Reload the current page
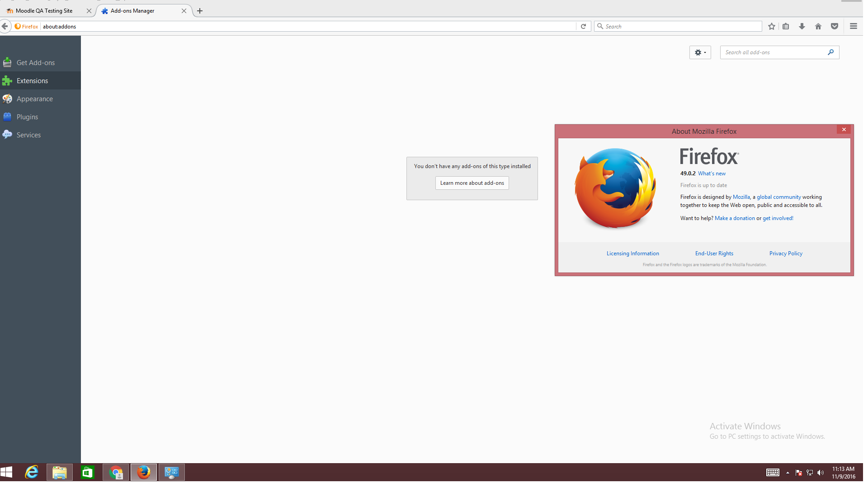Screen dimensions: 868x488 pos(584,26)
